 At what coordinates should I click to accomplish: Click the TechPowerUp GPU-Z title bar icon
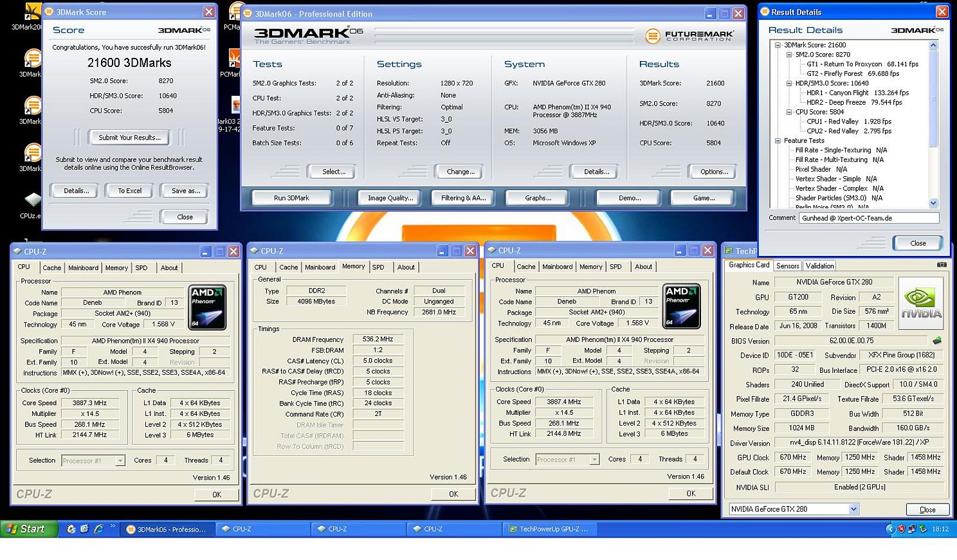pos(729,251)
